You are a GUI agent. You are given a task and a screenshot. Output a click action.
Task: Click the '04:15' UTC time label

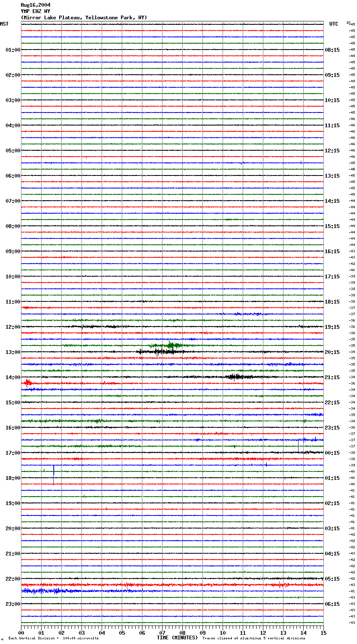(x=332, y=554)
